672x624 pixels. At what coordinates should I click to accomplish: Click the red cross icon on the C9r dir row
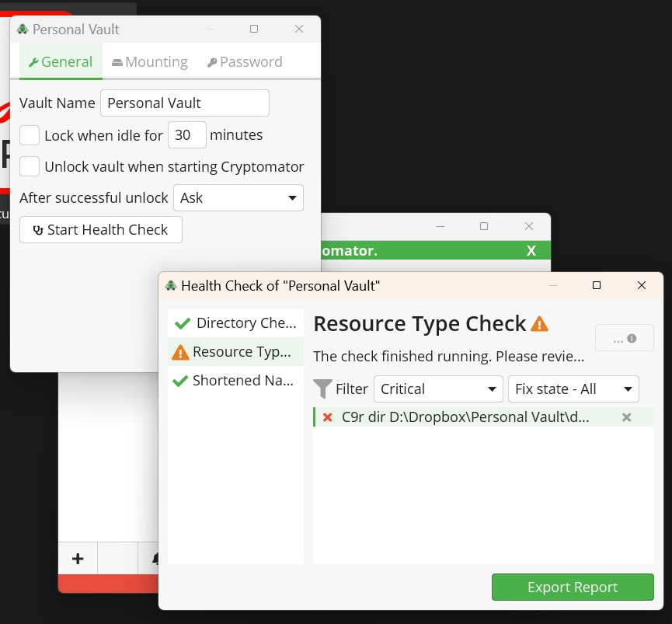click(x=328, y=417)
